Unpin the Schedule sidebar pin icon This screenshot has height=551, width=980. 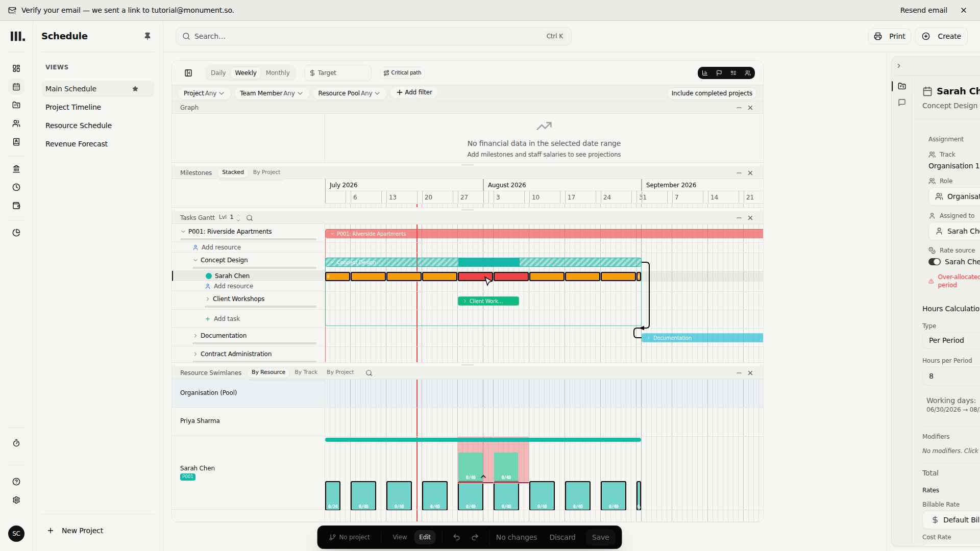click(x=148, y=36)
